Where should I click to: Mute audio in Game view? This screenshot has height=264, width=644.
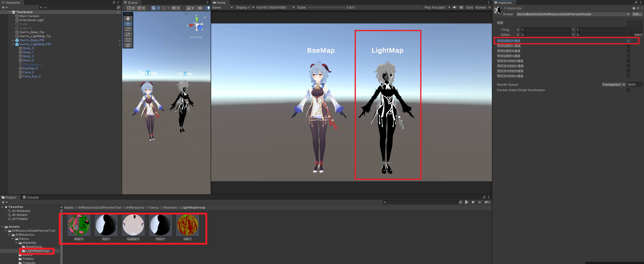pos(454,8)
